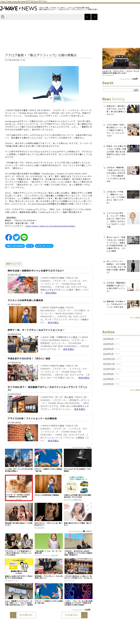This screenshot has width=140, height=644.
Task: Click the top left-arrow previous article button
Action: pyautogui.click(x=88, y=17)
